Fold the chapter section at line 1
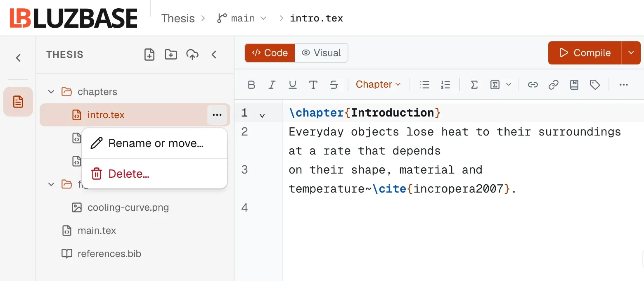644x281 pixels. tap(262, 115)
